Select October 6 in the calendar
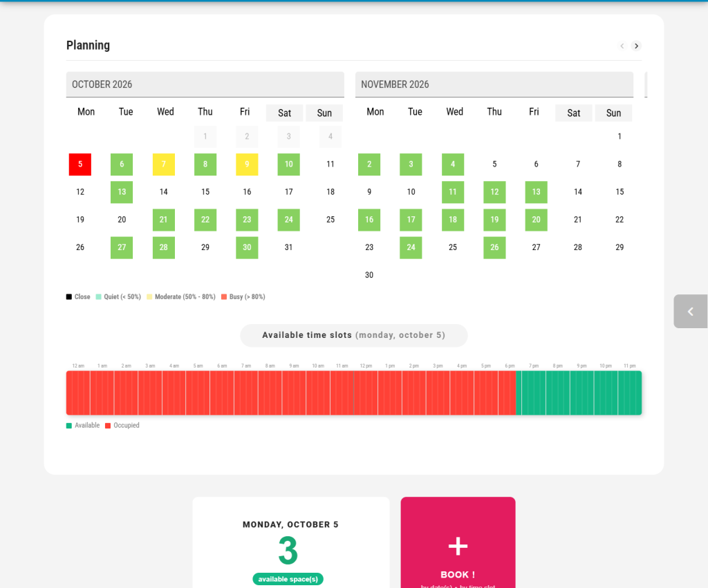 [x=122, y=164]
